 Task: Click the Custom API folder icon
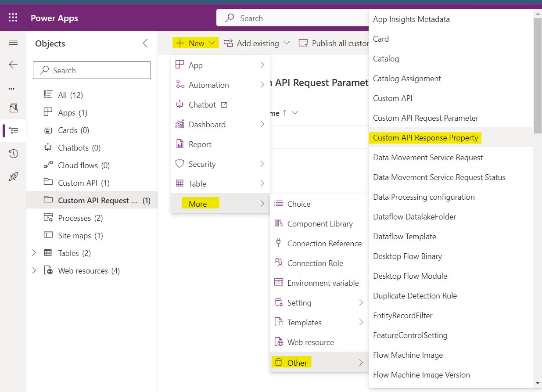click(48, 182)
